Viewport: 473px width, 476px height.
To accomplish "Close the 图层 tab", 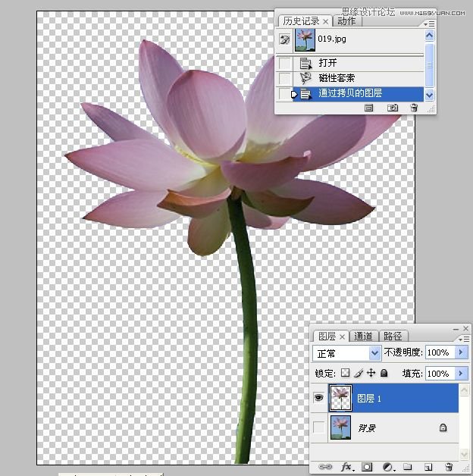I will click(x=342, y=337).
